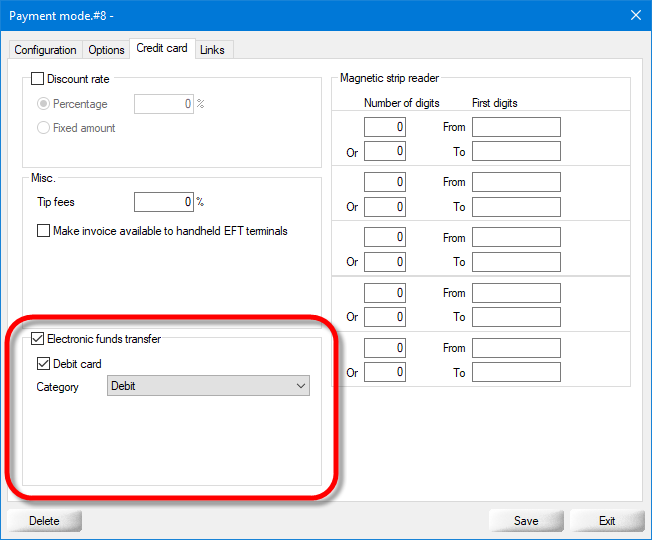Select the Percentage radio button
This screenshot has height=540, width=652.
coord(44,104)
